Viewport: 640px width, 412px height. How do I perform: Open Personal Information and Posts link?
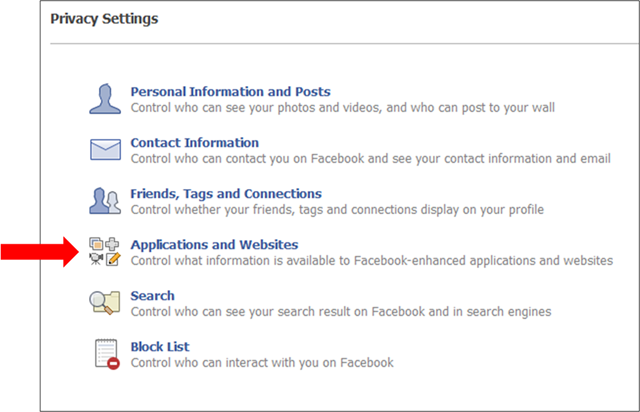point(230,92)
